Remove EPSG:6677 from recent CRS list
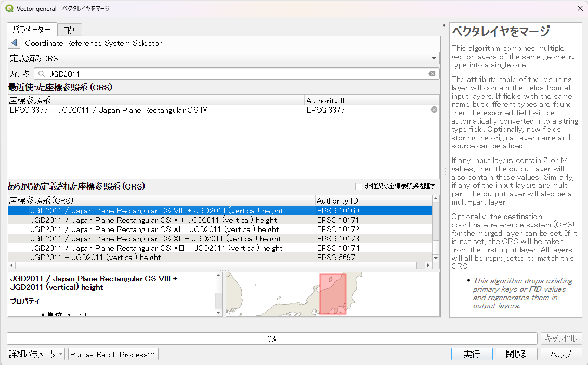 434,110
